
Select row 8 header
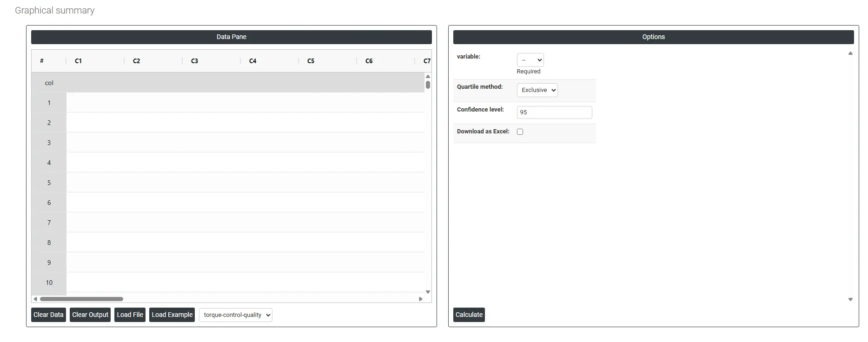(x=49, y=243)
